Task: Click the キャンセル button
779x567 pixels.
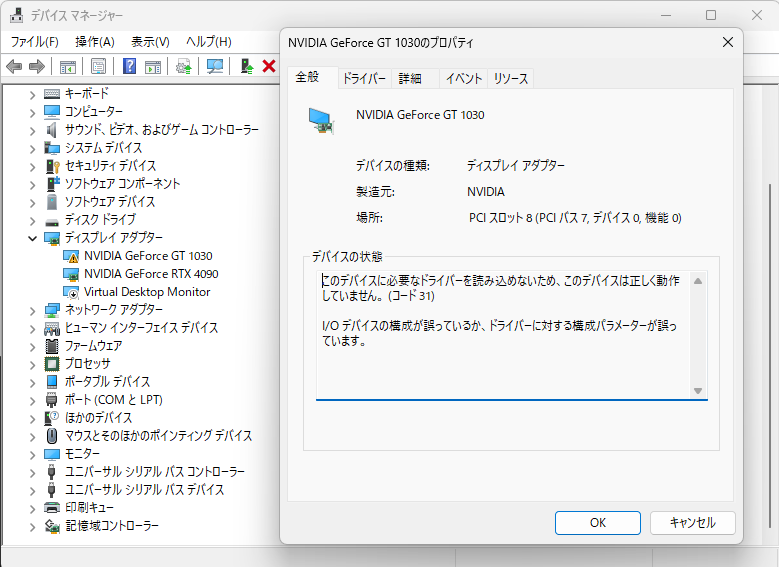Action: 693,523
